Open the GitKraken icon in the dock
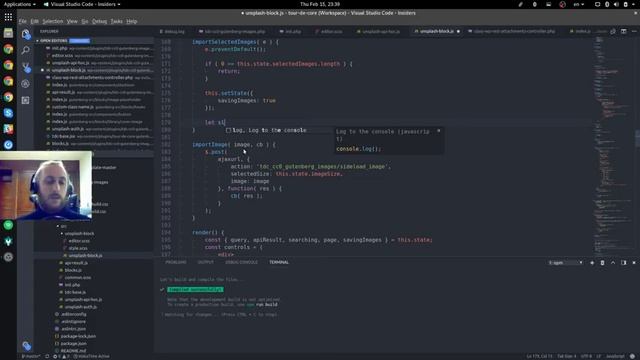 [x=8, y=241]
